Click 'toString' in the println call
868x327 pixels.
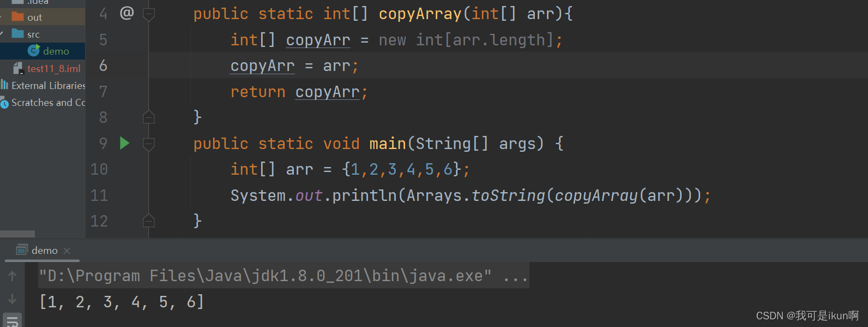coord(508,195)
